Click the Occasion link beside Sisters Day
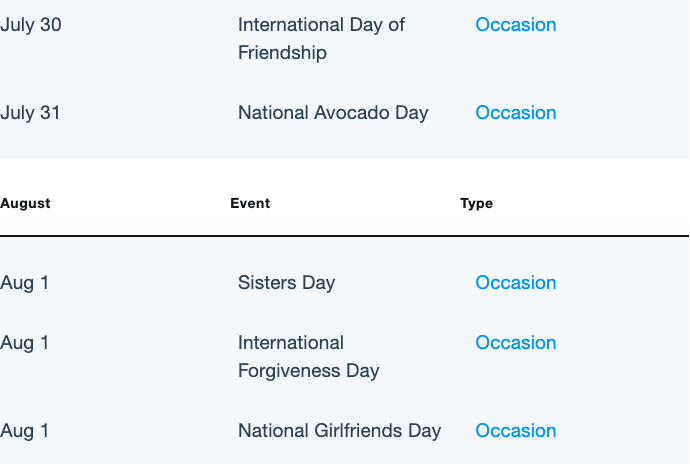 tap(515, 283)
